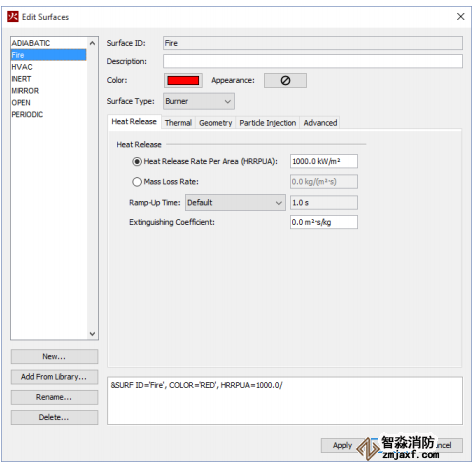Screen dimensions: 472x470
Task: Click the Appearance no-texture icon button
Action: coord(285,80)
